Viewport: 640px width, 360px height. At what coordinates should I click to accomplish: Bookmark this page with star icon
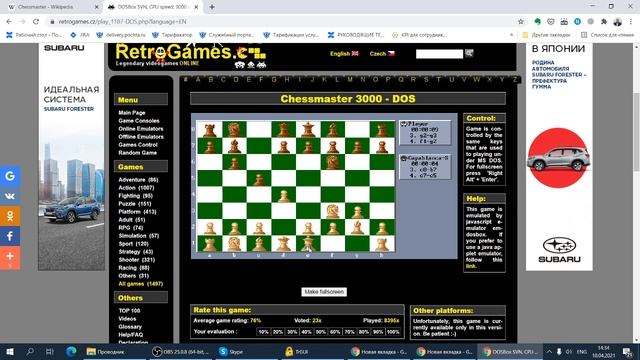[520, 22]
